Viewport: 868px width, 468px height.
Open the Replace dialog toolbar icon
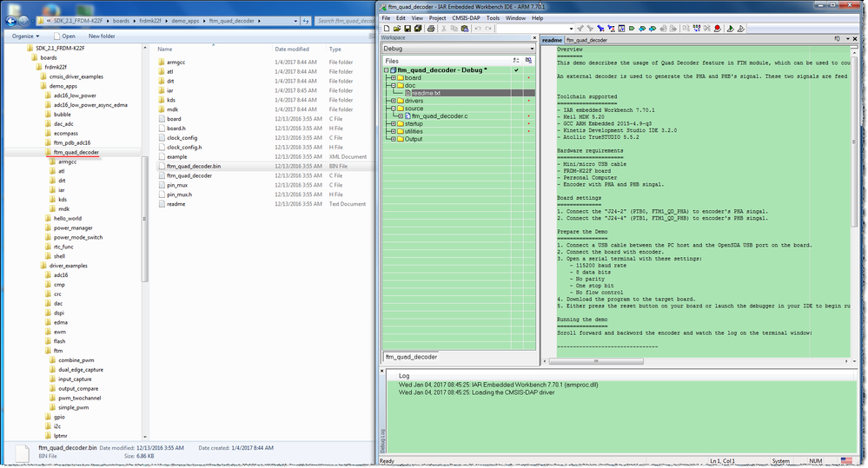point(611,28)
